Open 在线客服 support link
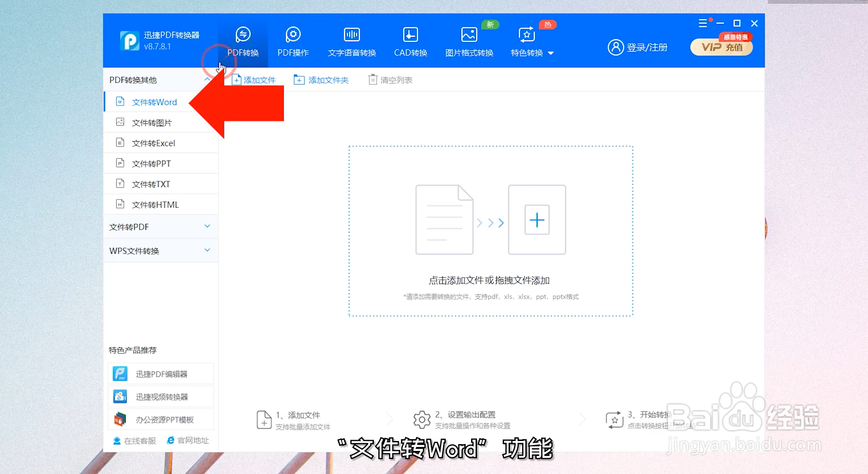This screenshot has width=868, height=474. (134, 441)
